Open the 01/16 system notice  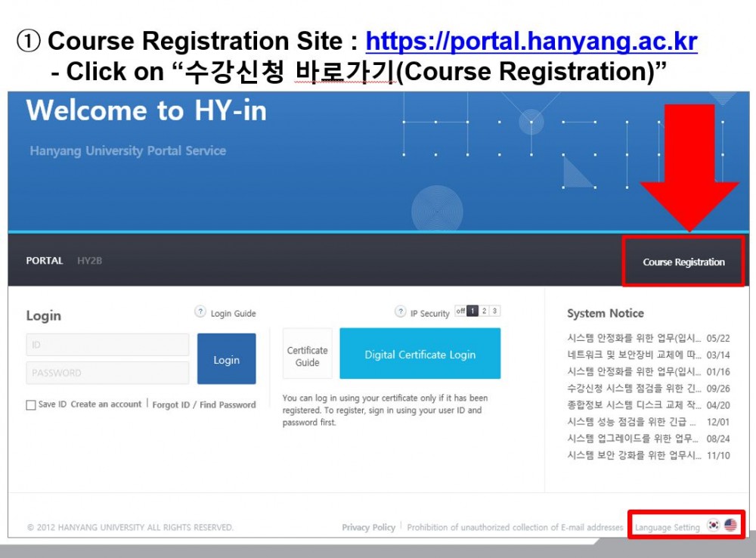click(649, 372)
